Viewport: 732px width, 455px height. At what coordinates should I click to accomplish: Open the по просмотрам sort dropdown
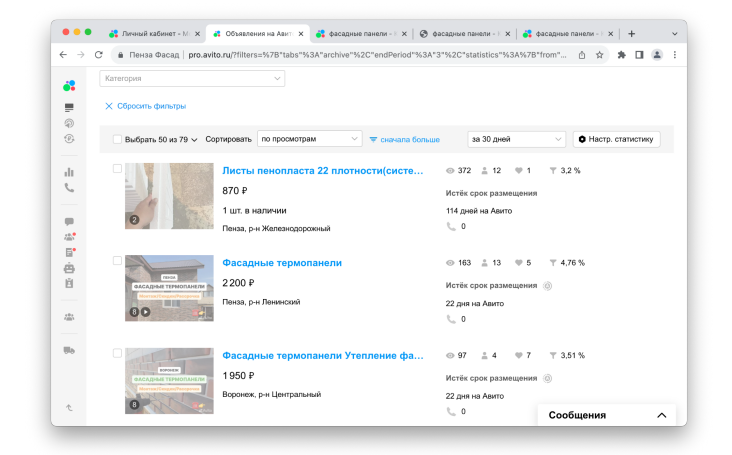click(310, 139)
